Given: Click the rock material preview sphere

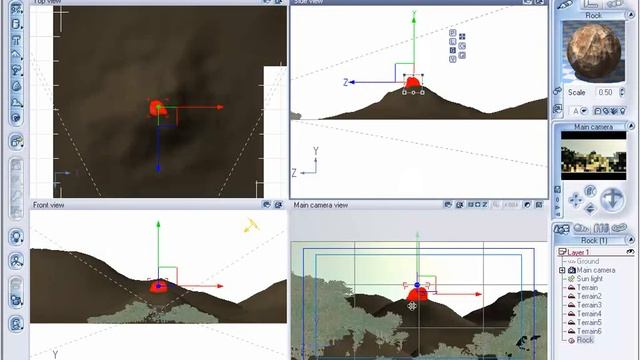Looking at the screenshot, I should (x=593, y=51).
